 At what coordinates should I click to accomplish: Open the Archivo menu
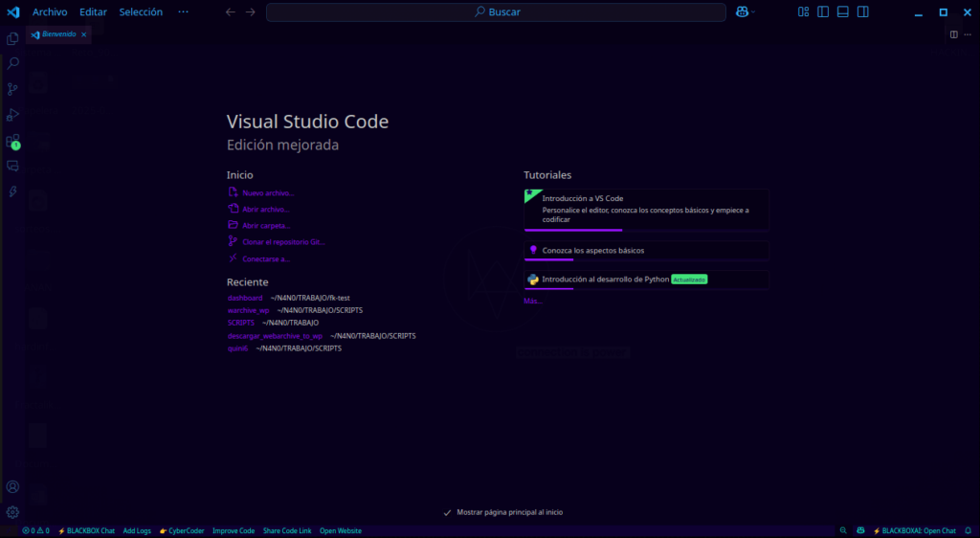[50, 11]
